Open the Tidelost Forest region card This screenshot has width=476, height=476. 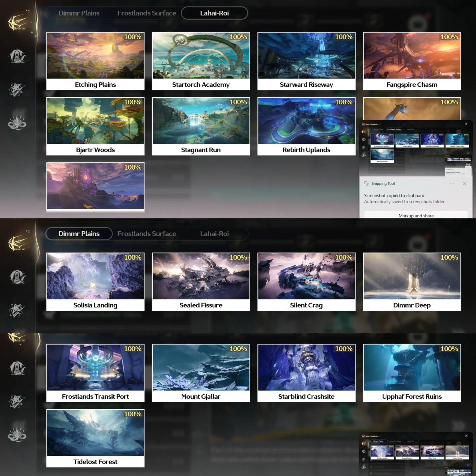95,438
